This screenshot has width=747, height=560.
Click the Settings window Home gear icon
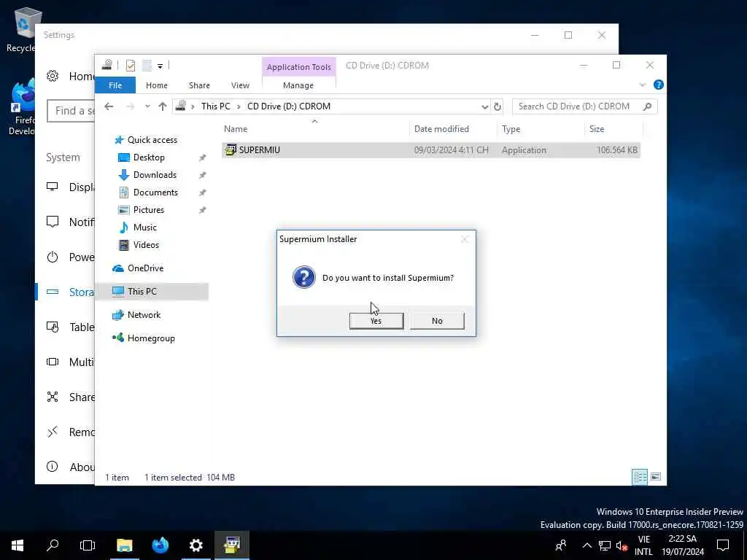[53, 76]
